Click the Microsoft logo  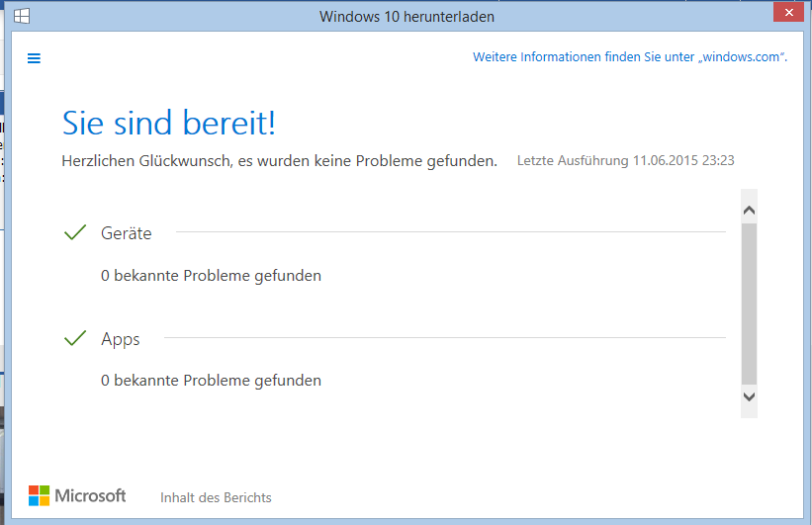click(77, 495)
